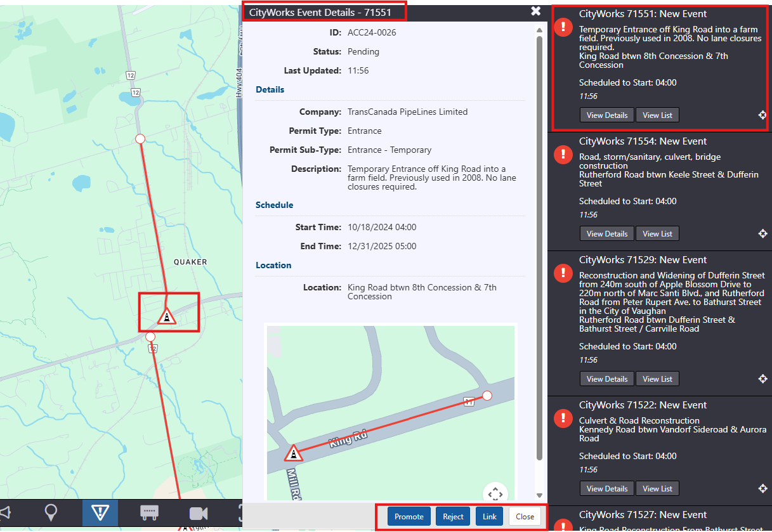
Task: Locate event 71551 on map via crosshair
Action: click(762, 115)
